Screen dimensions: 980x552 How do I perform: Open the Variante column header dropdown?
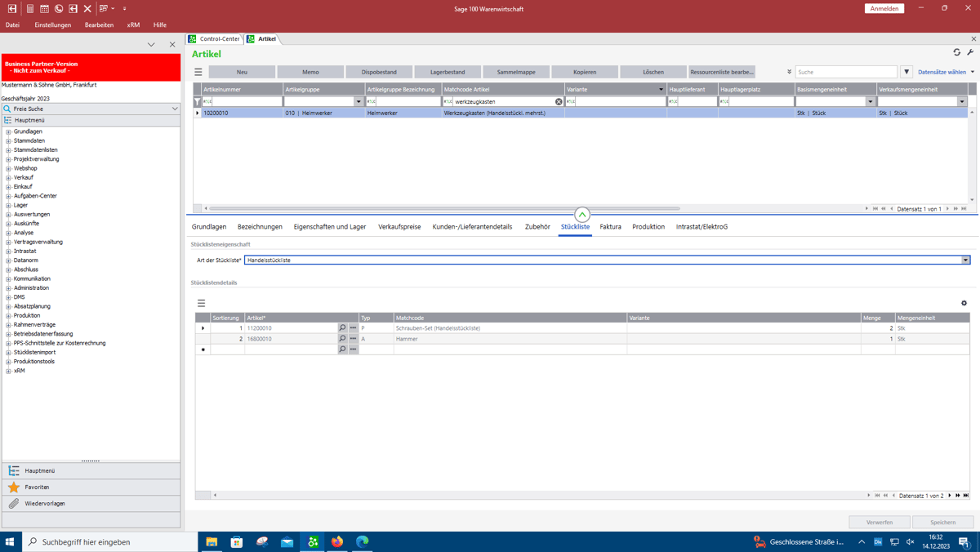[x=661, y=90]
